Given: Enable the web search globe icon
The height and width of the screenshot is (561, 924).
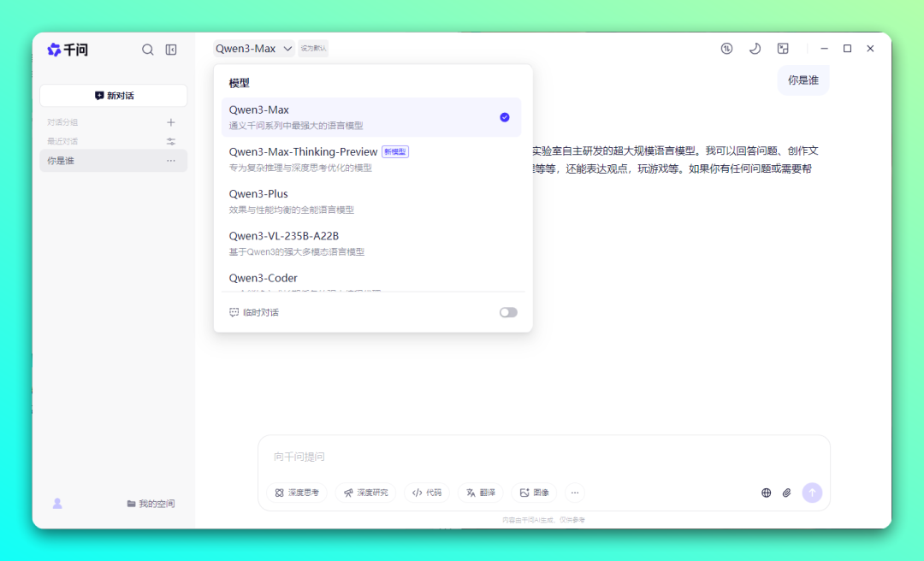Looking at the screenshot, I should (x=766, y=493).
